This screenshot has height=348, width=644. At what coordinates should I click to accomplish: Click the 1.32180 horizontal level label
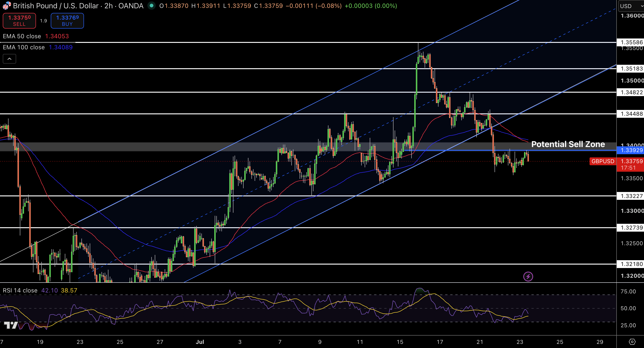[x=630, y=264]
